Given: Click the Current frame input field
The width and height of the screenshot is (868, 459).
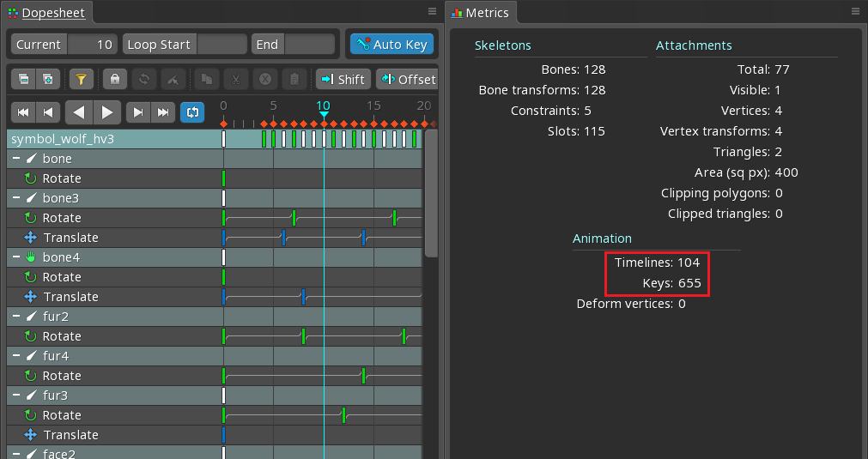Looking at the screenshot, I should pyautogui.click(x=93, y=45).
